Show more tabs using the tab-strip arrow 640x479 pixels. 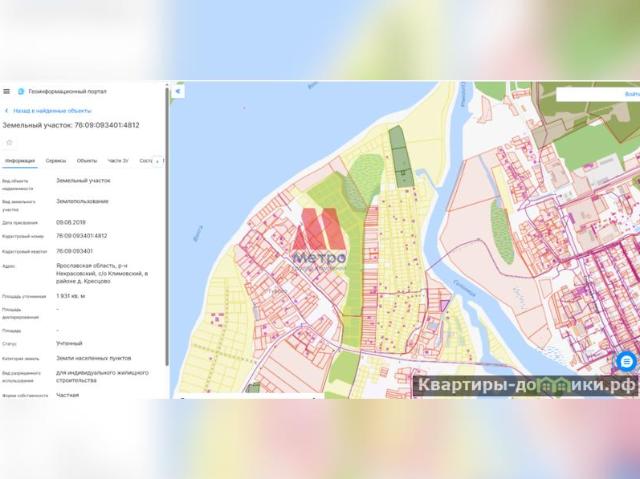pyautogui.click(x=158, y=161)
